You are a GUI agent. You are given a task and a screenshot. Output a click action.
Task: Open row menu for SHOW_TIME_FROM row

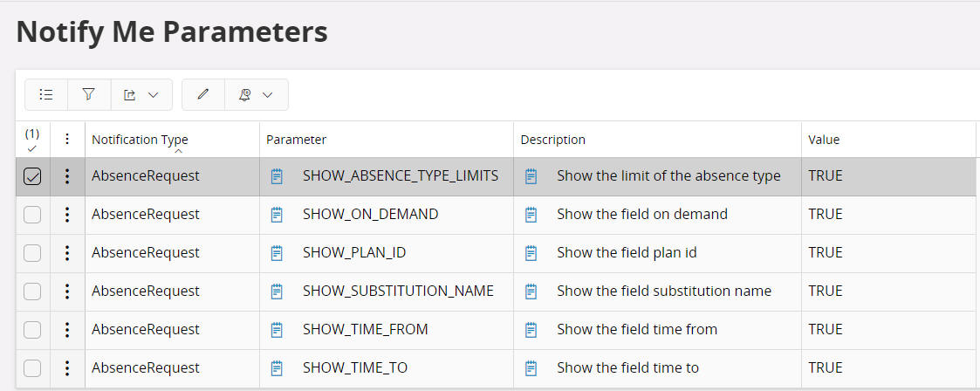[x=67, y=329]
